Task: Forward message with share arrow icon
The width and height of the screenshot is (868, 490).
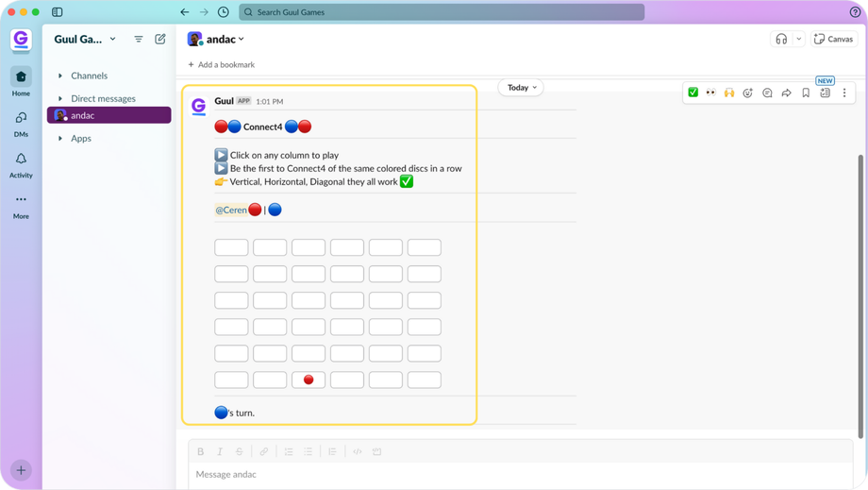Action: tap(786, 93)
